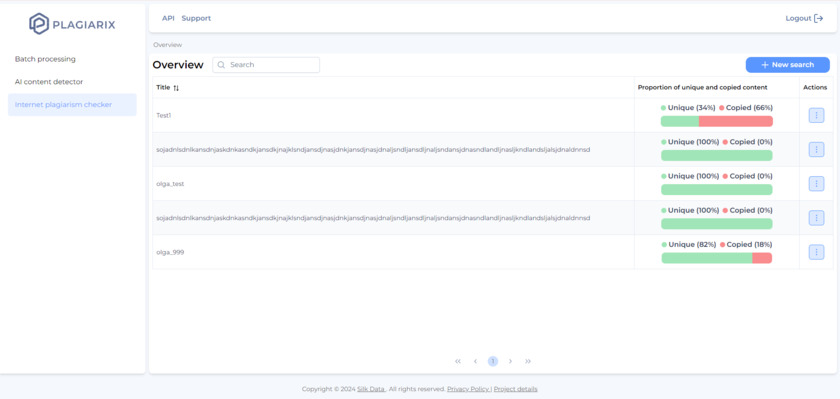Click the Actions column header
This screenshot has width=840, height=399.
[x=815, y=87]
